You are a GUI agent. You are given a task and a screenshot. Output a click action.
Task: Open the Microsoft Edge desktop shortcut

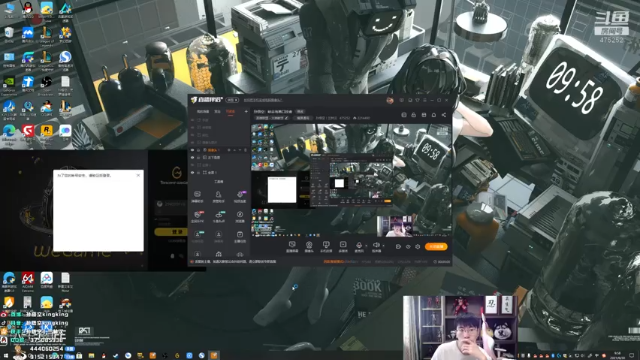(9, 131)
